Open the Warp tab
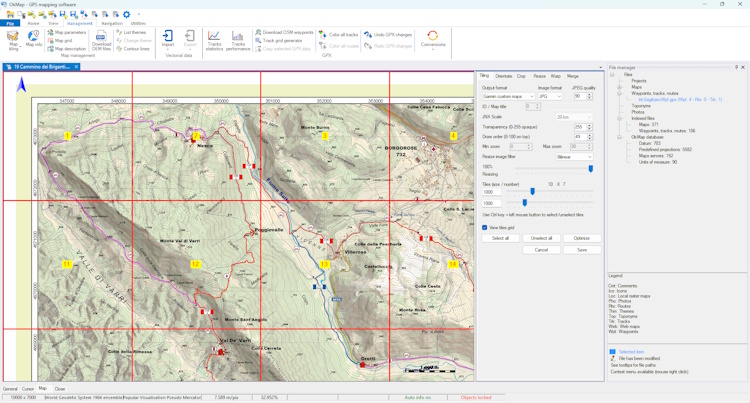750x403 pixels. (x=555, y=76)
